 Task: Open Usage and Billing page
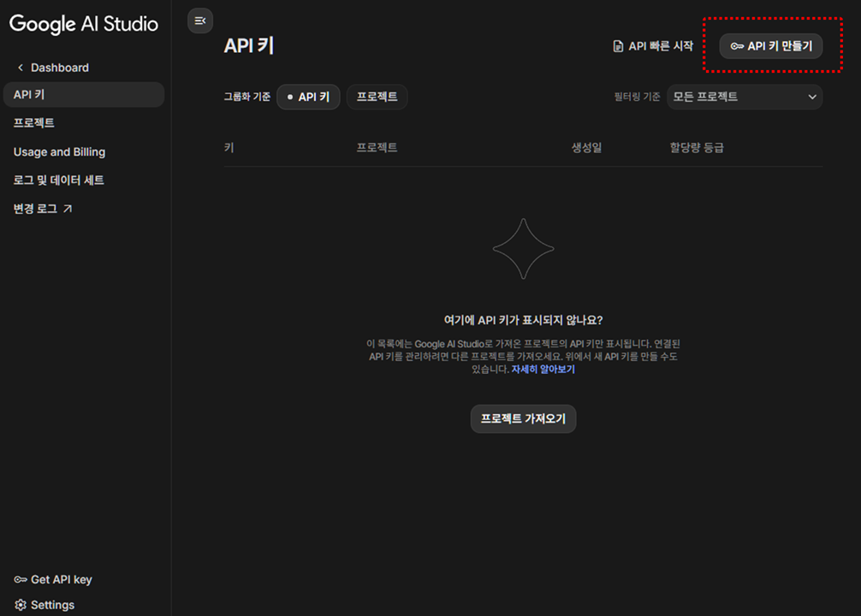59,151
